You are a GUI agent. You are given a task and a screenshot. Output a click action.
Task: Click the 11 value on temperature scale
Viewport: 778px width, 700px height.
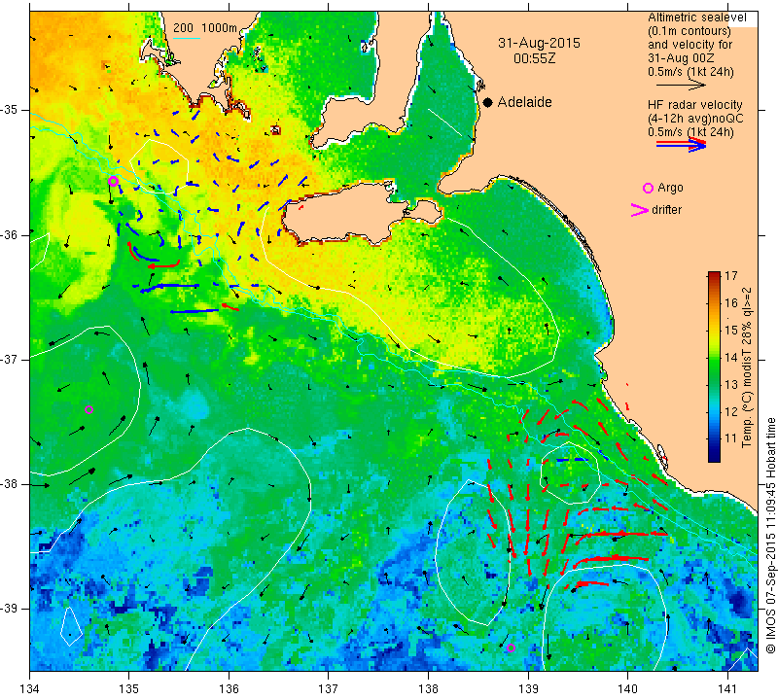[731, 438]
